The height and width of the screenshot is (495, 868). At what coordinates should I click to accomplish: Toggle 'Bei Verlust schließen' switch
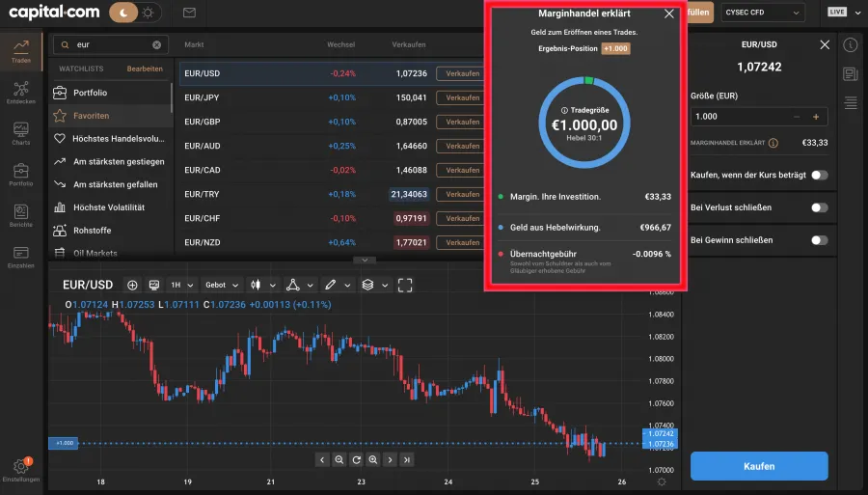[819, 207]
